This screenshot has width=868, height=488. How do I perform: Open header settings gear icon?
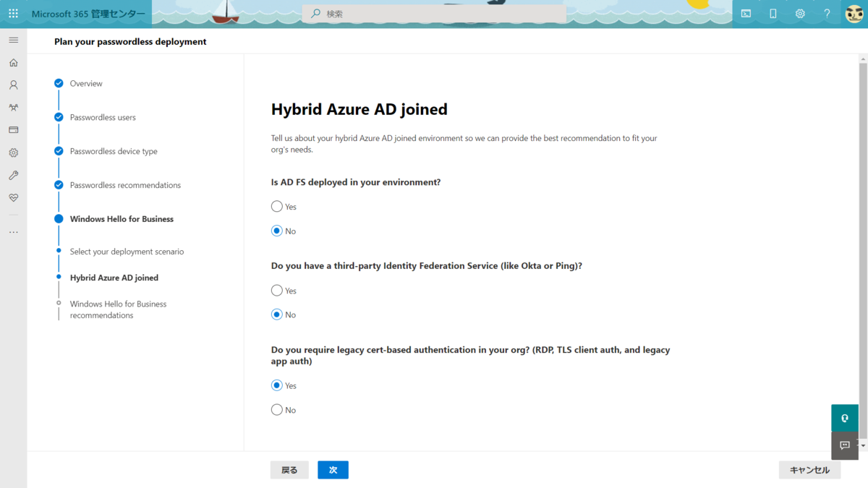point(800,14)
